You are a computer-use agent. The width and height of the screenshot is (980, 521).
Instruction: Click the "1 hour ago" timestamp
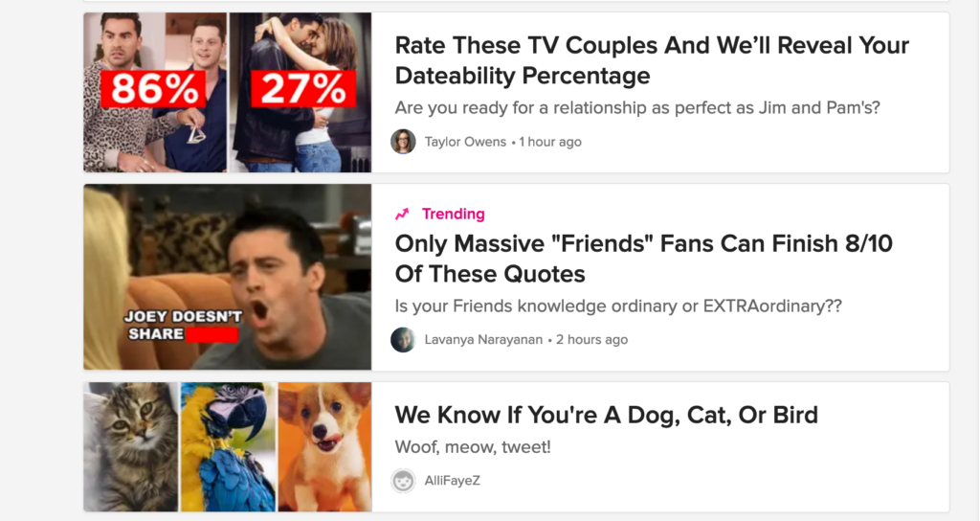coord(550,142)
